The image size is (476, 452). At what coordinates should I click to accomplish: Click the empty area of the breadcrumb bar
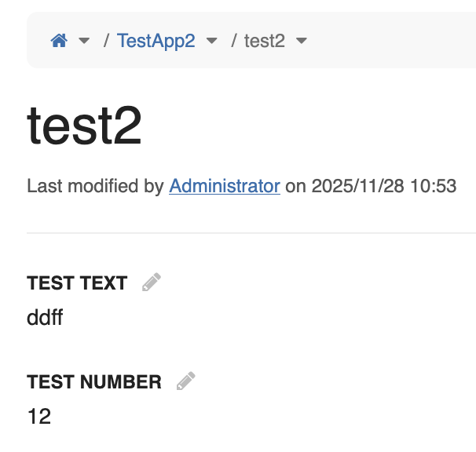393,41
